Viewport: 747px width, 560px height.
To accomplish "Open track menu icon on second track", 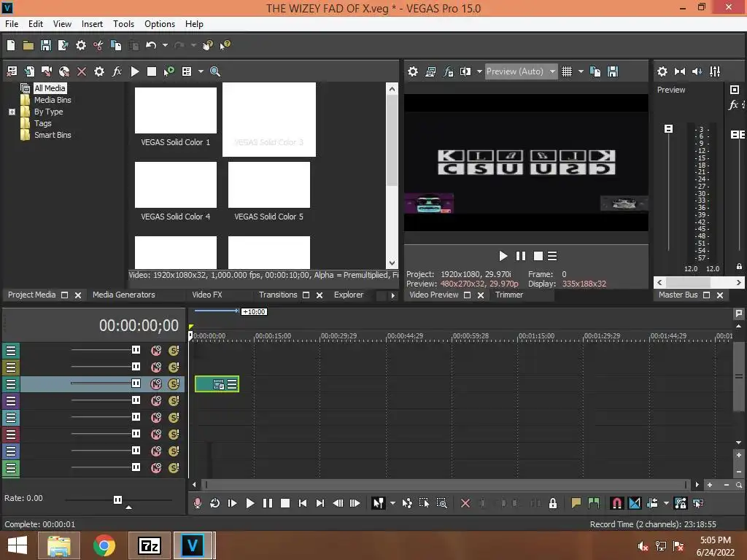I will click(x=11, y=367).
